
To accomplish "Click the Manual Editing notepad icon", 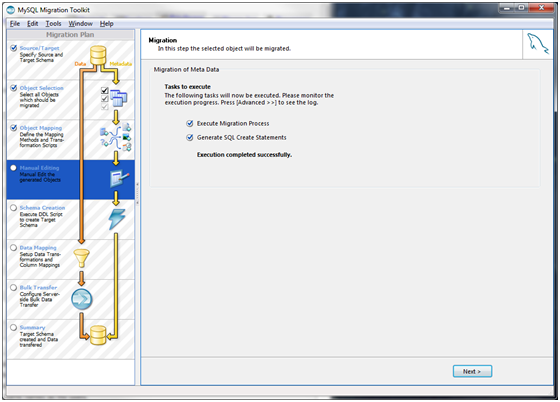I will [119, 179].
